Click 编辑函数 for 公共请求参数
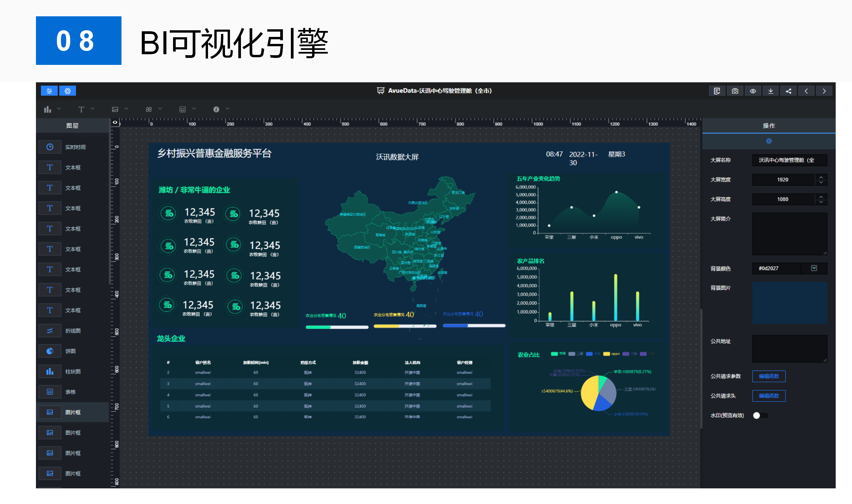The height and width of the screenshot is (504, 852). pyautogui.click(x=769, y=376)
